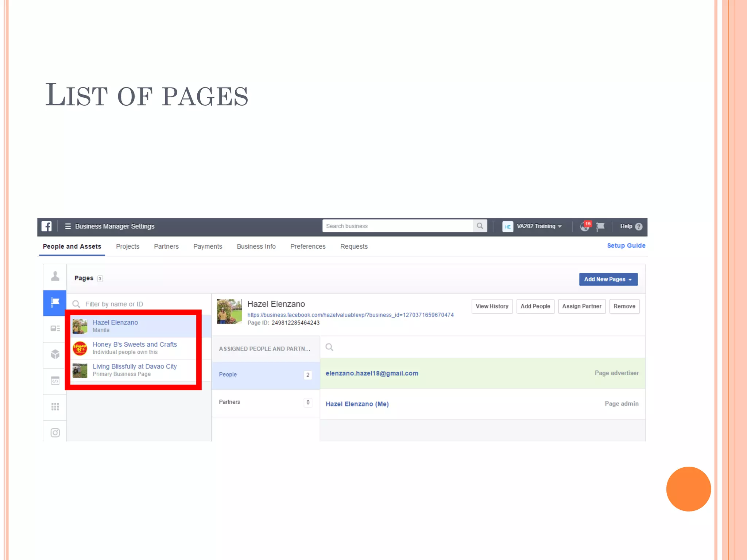747x560 pixels.
Task: Click the Pages count badge 3
Action: (100, 279)
